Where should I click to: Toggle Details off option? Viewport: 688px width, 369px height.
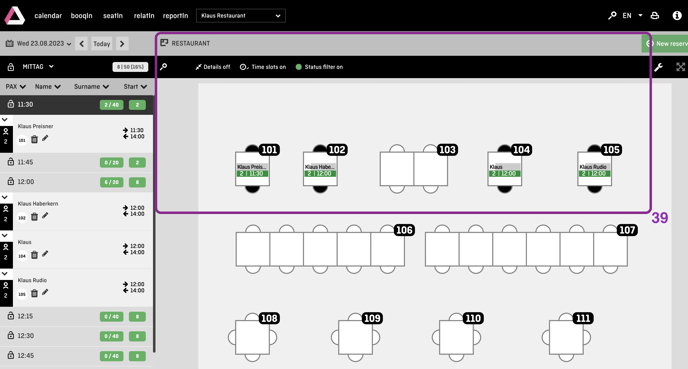pos(213,67)
